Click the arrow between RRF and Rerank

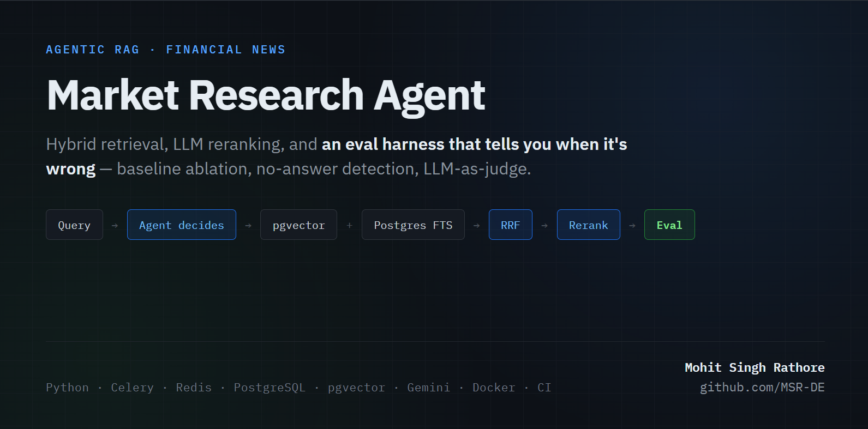(x=544, y=225)
